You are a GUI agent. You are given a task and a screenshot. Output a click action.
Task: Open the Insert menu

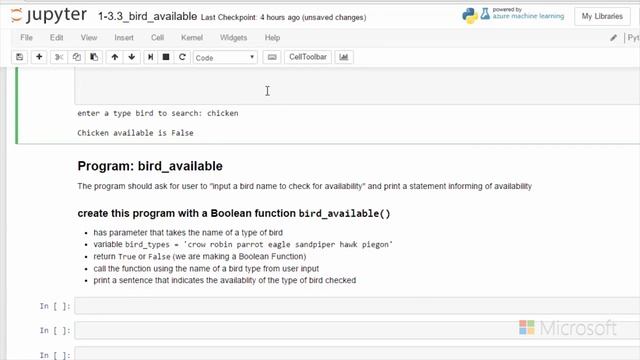click(124, 38)
